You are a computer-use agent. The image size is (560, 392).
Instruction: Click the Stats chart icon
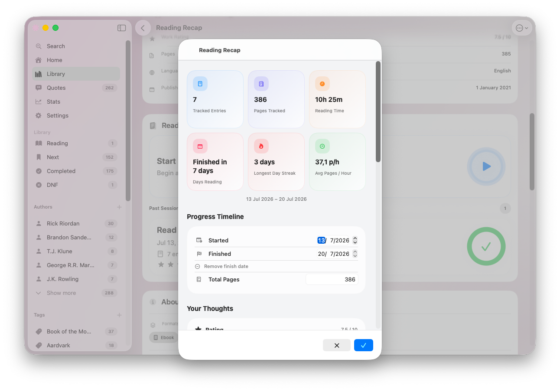(39, 101)
